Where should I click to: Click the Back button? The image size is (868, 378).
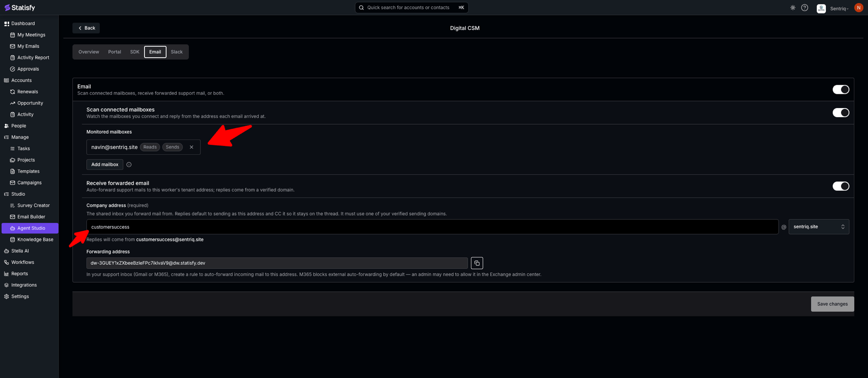click(x=86, y=28)
